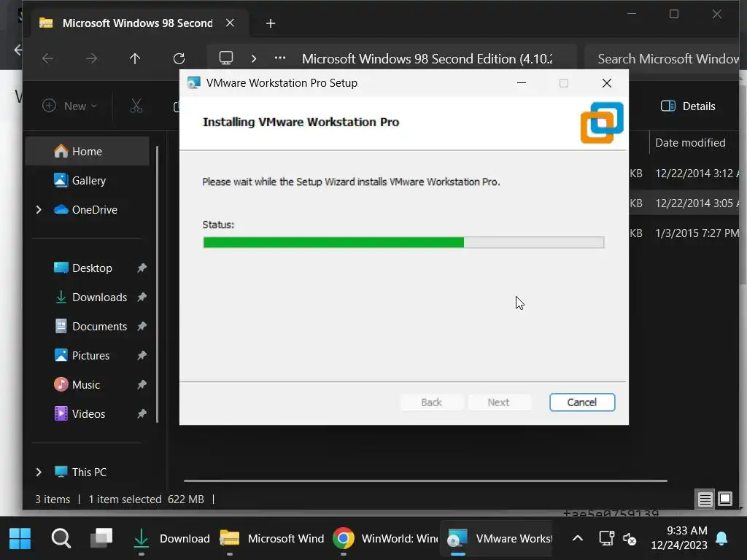Open the Windows Start menu
The width and height of the screenshot is (747, 560).
pos(20,538)
